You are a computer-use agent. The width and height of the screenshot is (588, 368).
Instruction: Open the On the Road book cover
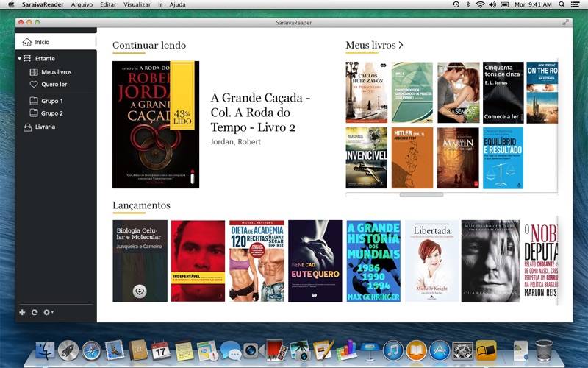(542, 93)
